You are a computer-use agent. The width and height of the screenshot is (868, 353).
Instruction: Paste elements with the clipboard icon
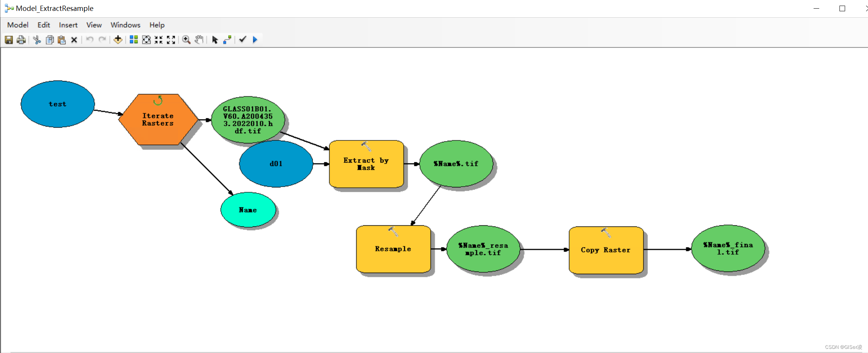point(62,40)
